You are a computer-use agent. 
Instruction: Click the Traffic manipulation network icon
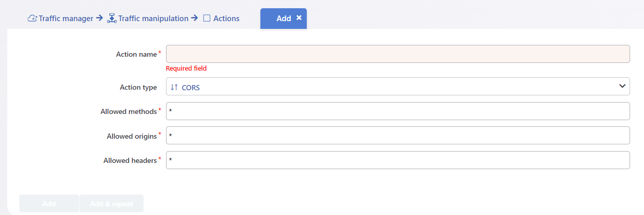(112, 19)
